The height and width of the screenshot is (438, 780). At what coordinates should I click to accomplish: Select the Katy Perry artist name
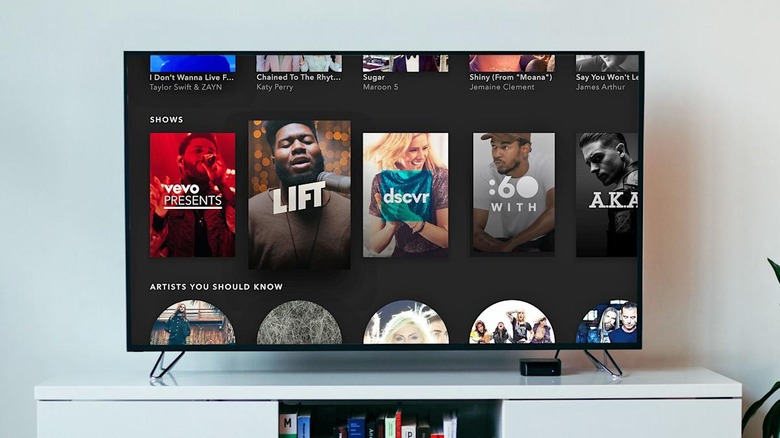point(276,87)
